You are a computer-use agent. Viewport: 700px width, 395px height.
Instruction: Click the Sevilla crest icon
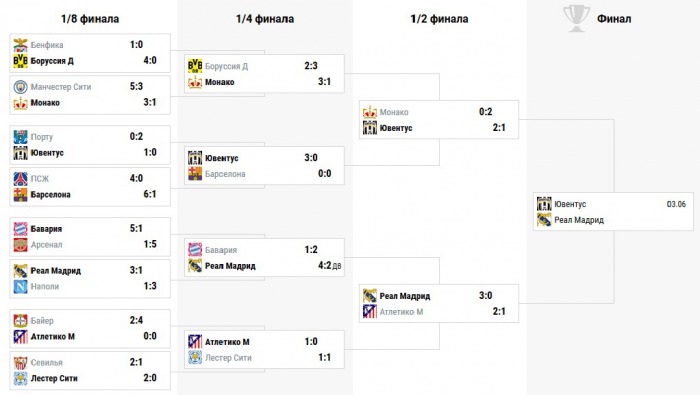click(20, 363)
